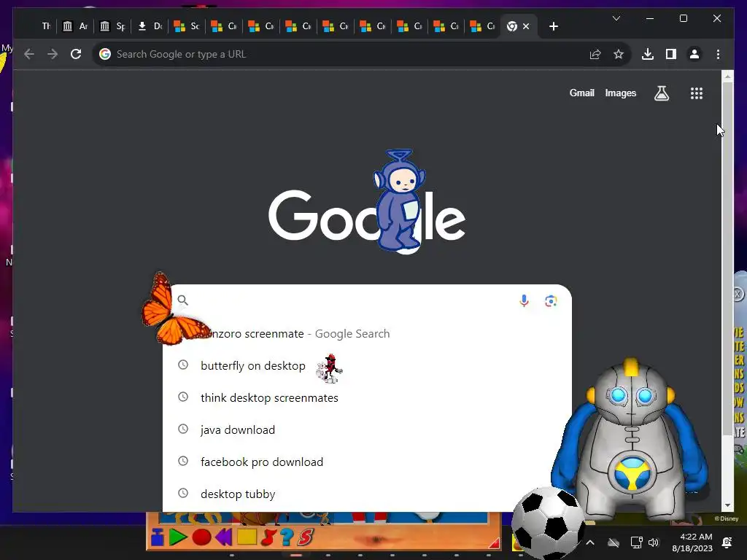
Task: Click the magnifier icon in search box
Action: pyautogui.click(x=183, y=300)
